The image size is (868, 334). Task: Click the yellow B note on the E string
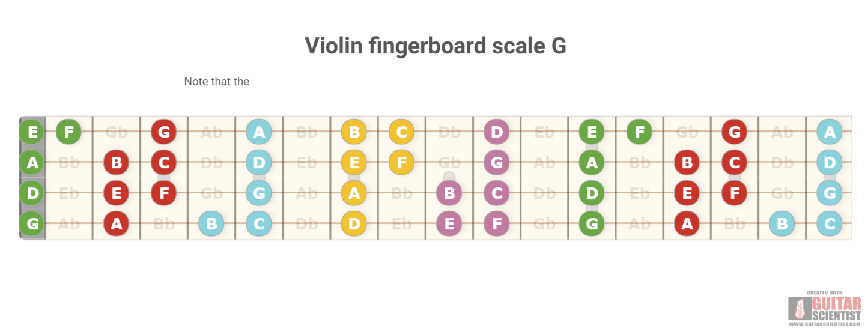354,131
